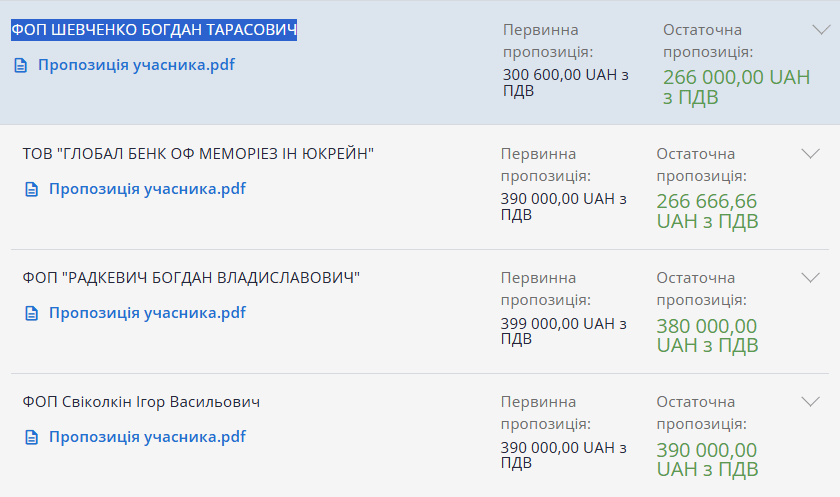Image resolution: width=840 pixels, height=497 pixels.
Task: Click the ФОП РАДКЕВИЧ БОГДАН ВЛАДИСЛАВОВИЧ name
Action: point(191,278)
